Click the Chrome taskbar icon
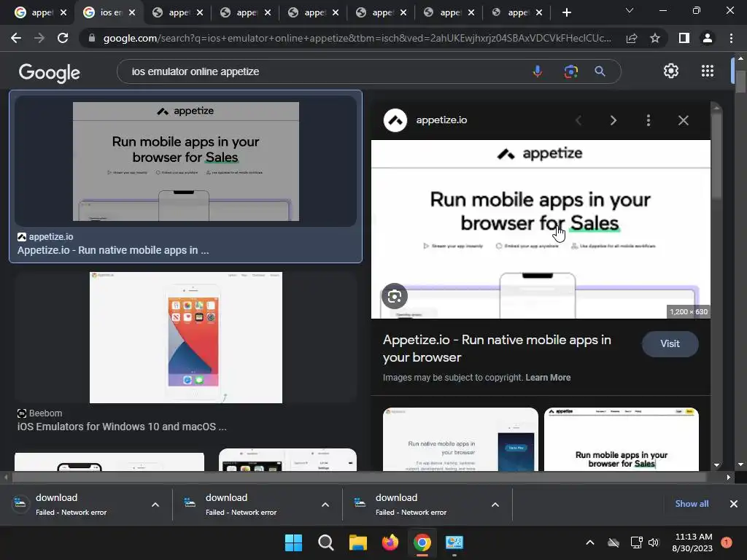747x560 pixels. click(422, 542)
